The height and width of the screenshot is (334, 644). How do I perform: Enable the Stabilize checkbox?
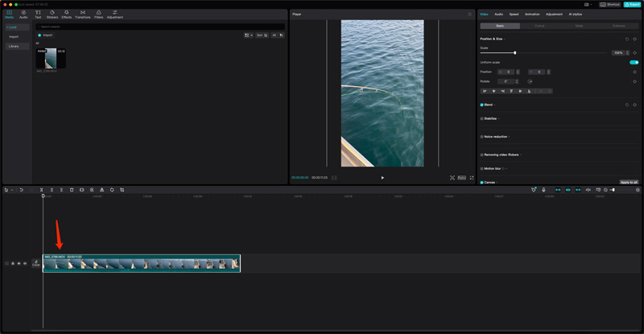(481, 118)
